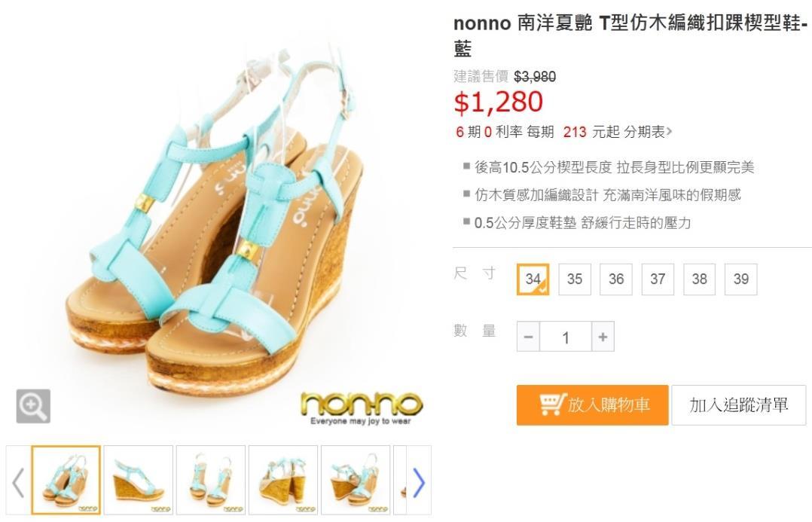The image size is (812, 522).
Task: Select size 34
Action: pyautogui.click(x=533, y=279)
